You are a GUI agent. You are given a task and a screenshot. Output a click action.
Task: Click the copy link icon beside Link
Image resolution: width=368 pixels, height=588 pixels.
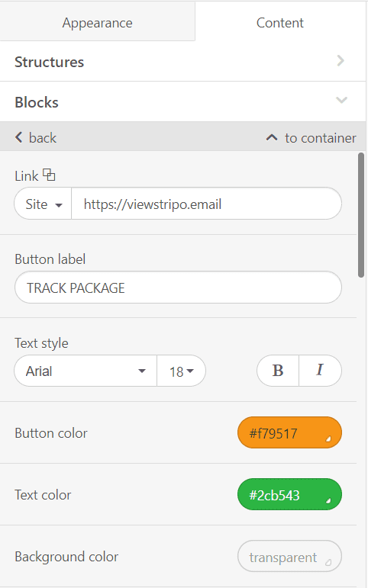point(49,175)
